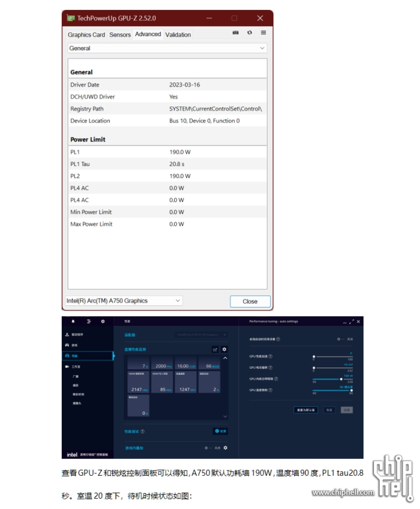Viewport: 420px width, 509px height.
Task: Open the broadcast (广播) submenu item
Action: 75,377
